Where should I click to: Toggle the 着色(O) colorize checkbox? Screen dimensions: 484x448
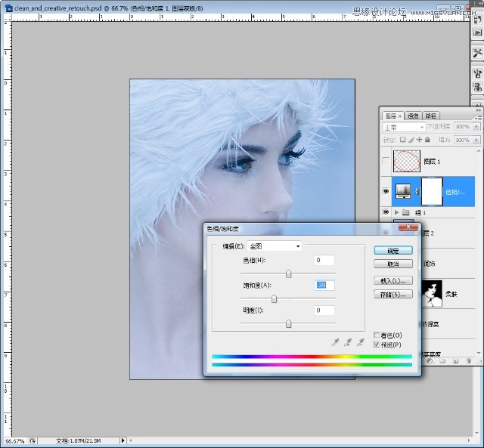click(377, 335)
